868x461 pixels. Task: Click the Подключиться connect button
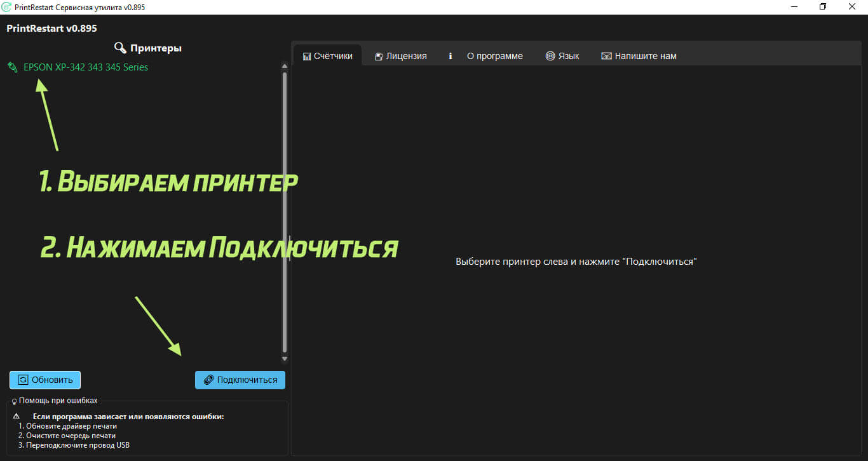pyautogui.click(x=240, y=380)
